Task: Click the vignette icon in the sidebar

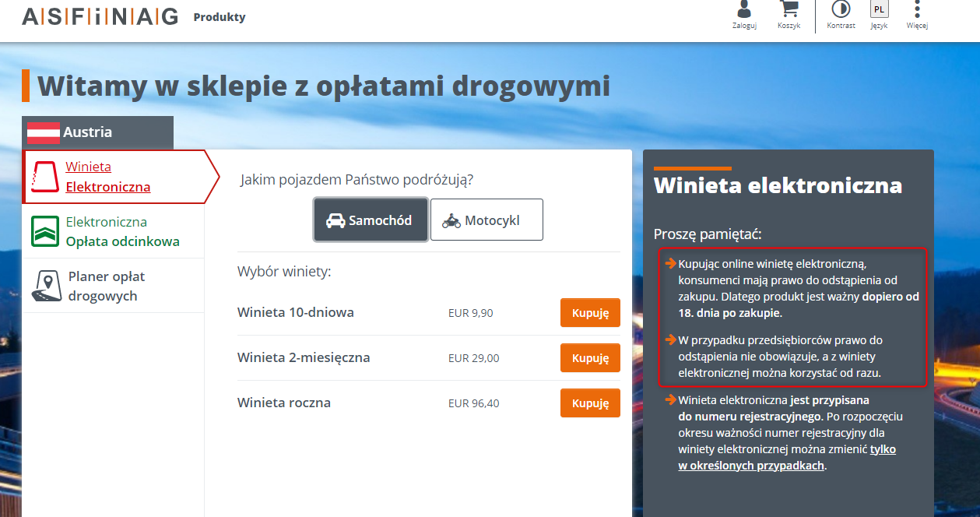Action: click(45, 177)
